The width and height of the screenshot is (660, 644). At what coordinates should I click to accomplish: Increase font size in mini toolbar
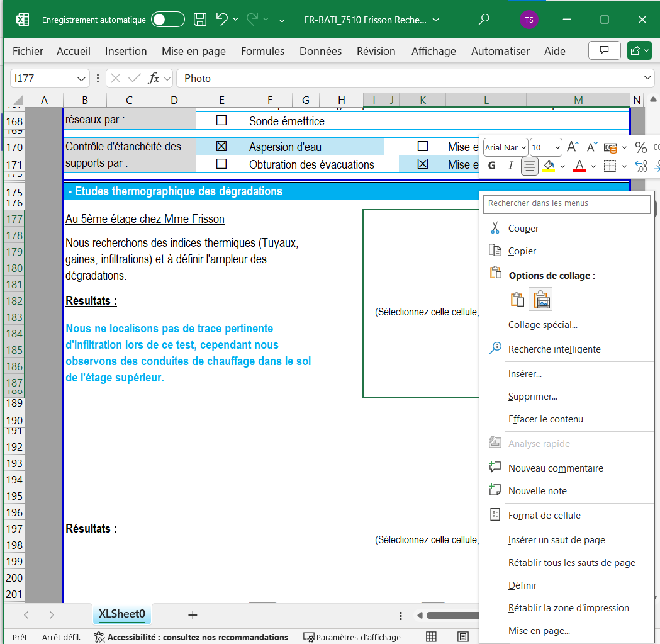(x=573, y=147)
